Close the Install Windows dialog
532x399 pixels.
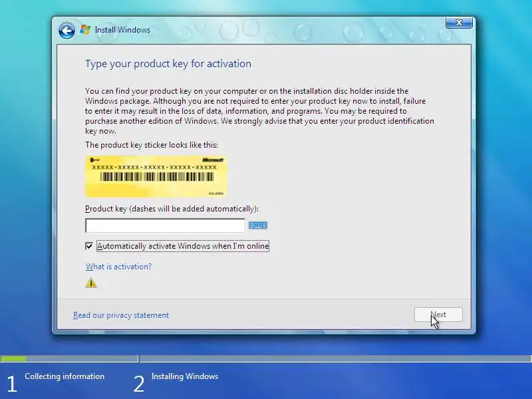pyautogui.click(x=459, y=23)
